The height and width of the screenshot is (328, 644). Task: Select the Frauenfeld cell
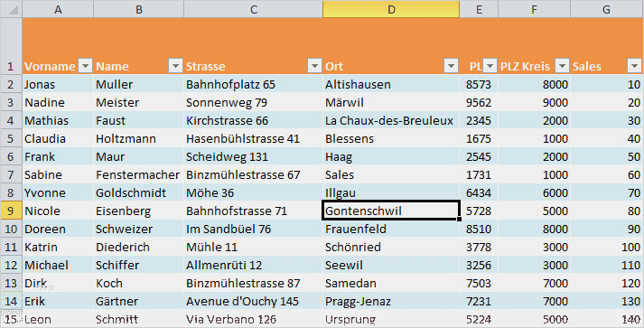click(x=390, y=229)
